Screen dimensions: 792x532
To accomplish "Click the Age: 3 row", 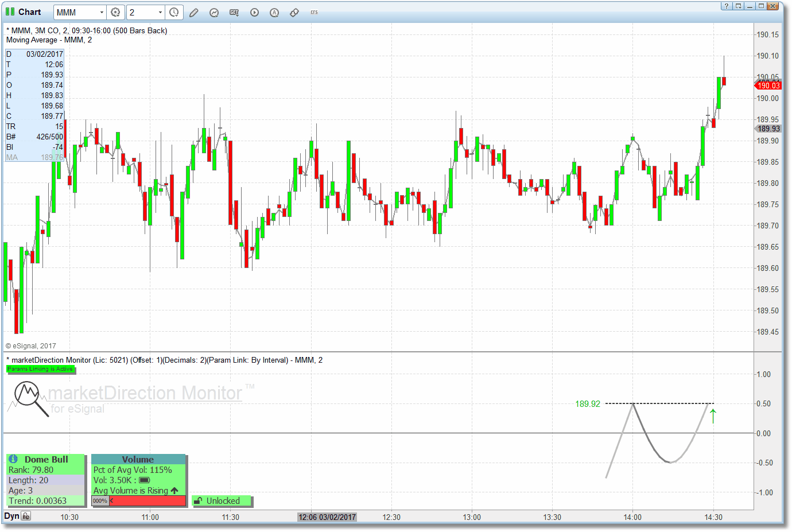I will (46, 491).
